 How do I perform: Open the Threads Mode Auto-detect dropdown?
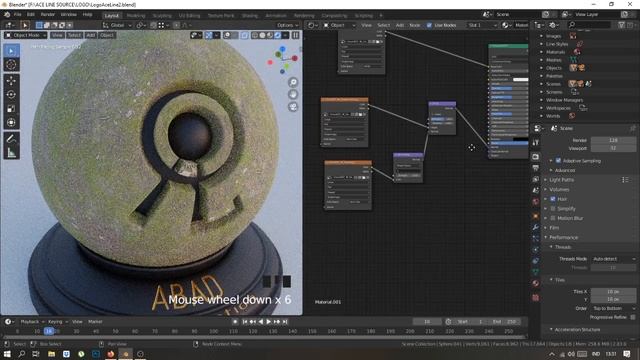[x=613, y=259]
